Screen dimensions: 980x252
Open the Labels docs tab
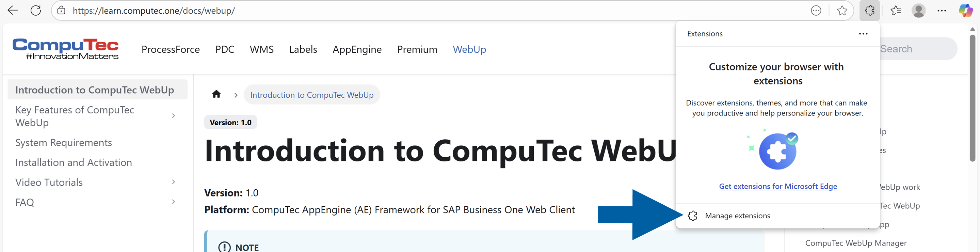click(x=303, y=49)
